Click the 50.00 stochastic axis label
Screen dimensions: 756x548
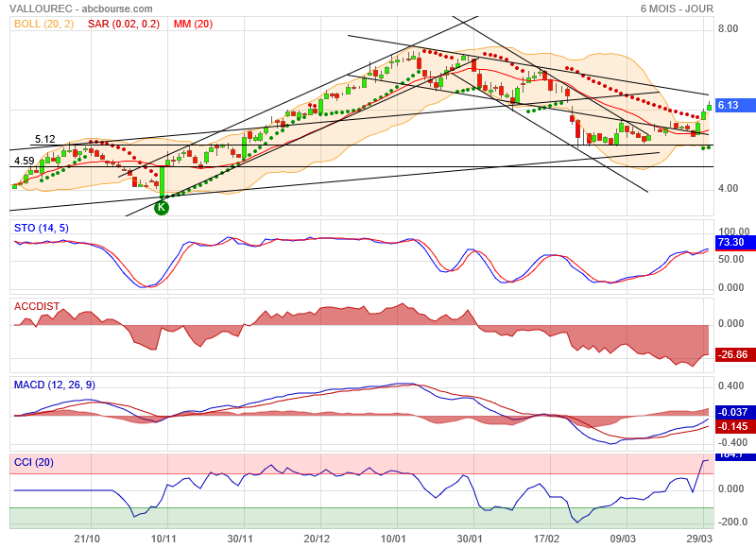730,259
